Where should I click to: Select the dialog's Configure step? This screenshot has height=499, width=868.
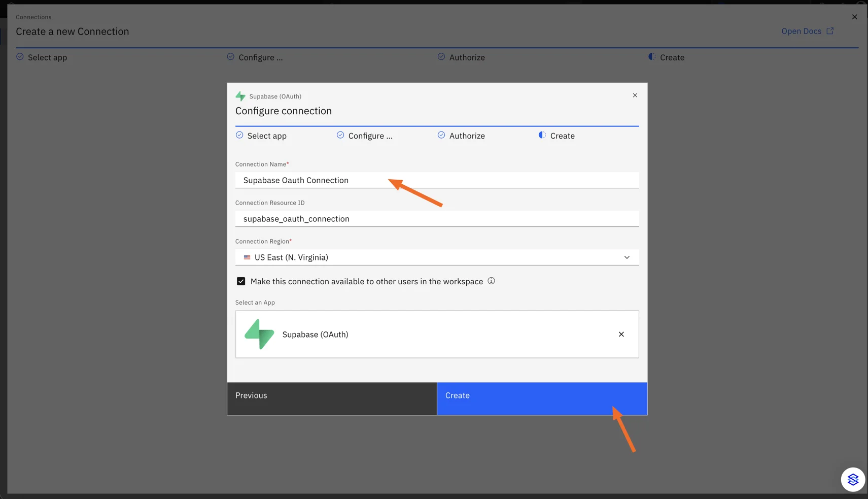pos(365,136)
